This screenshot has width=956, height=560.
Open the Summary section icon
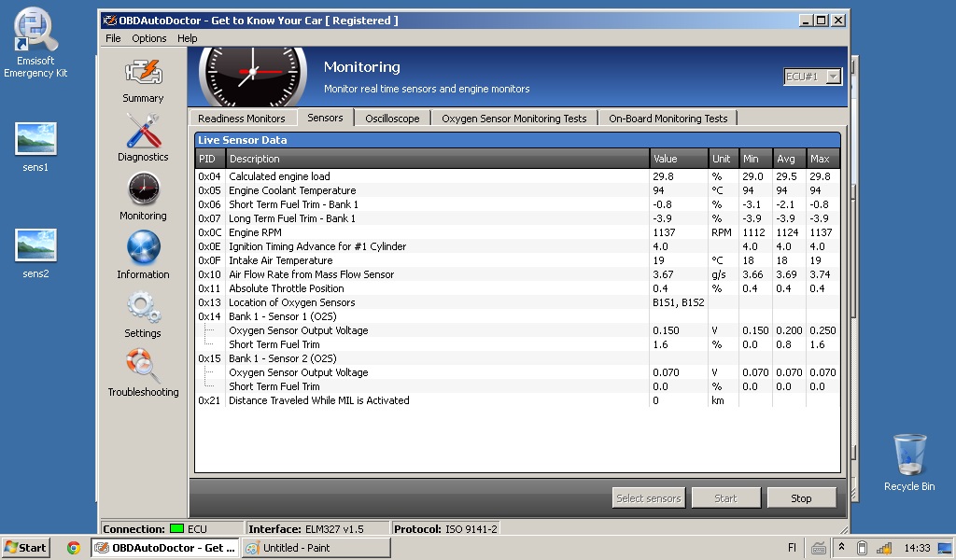pyautogui.click(x=143, y=73)
